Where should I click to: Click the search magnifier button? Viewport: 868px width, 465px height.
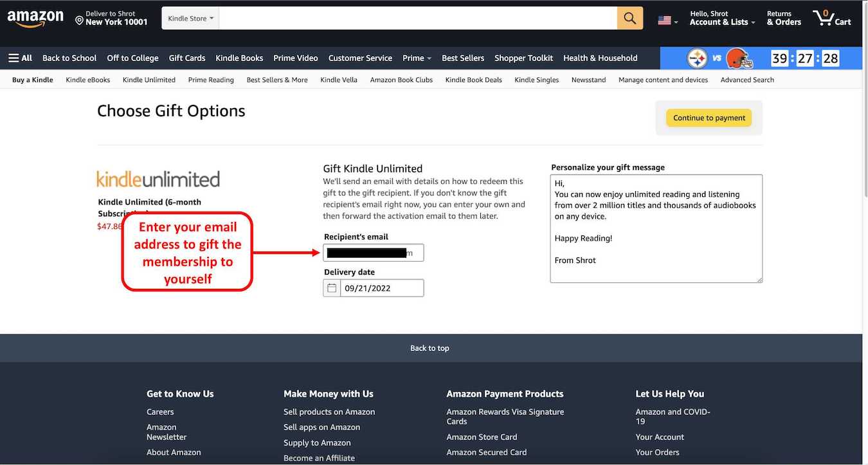(630, 18)
